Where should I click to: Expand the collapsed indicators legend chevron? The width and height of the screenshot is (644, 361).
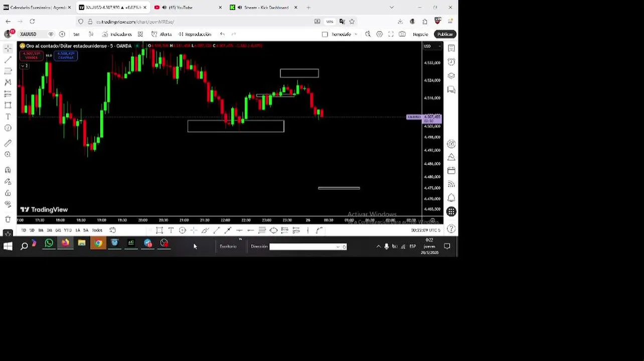(x=24, y=66)
